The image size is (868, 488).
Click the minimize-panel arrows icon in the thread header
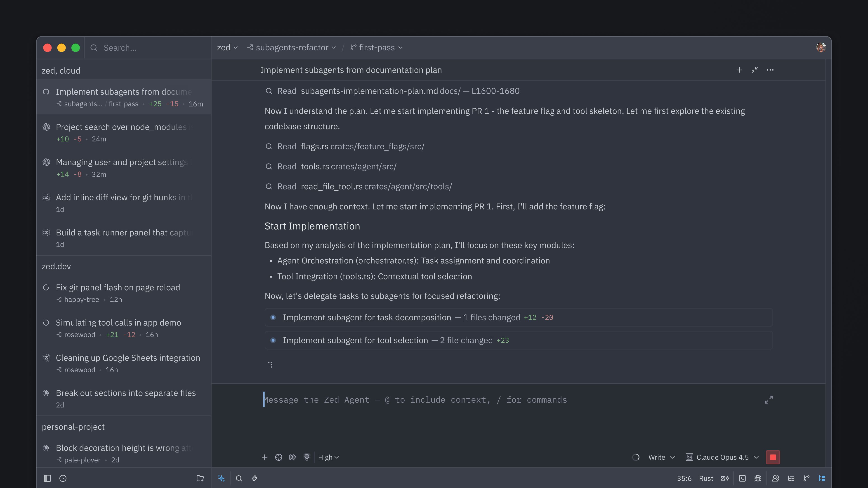point(755,70)
